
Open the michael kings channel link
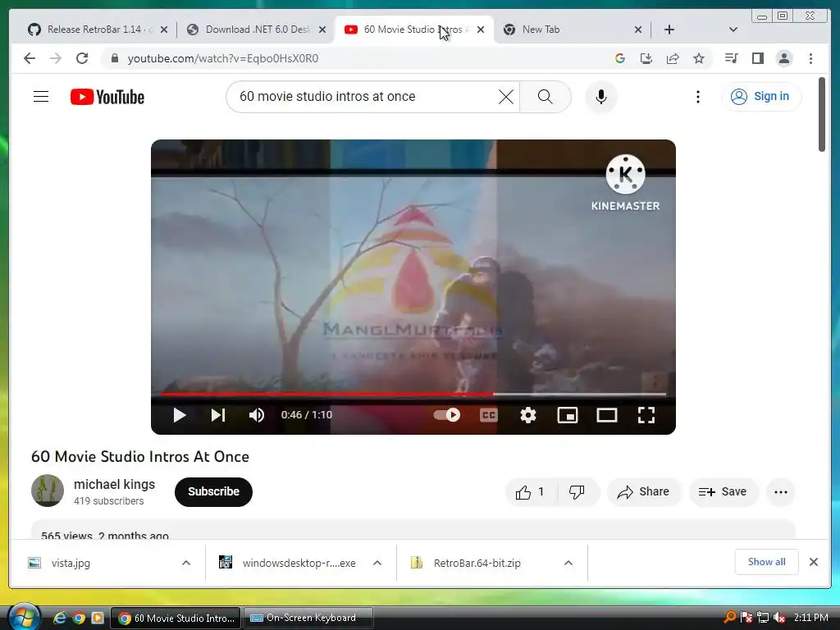tap(114, 484)
